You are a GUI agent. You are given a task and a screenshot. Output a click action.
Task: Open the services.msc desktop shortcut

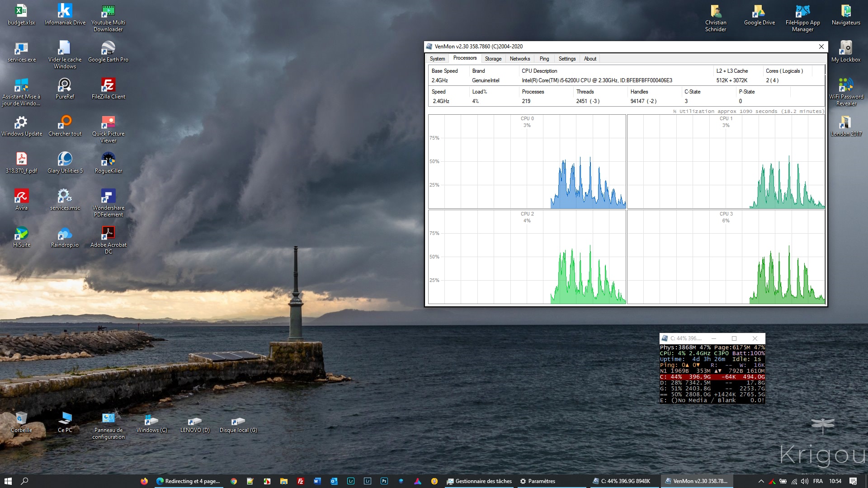click(65, 200)
